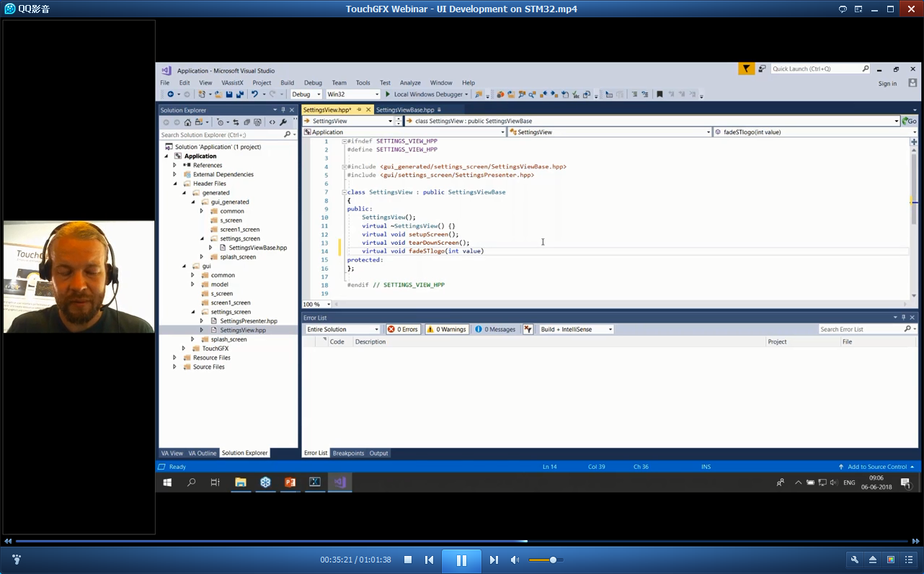Open the Analyze menu
The width and height of the screenshot is (924, 574).
click(410, 83)
